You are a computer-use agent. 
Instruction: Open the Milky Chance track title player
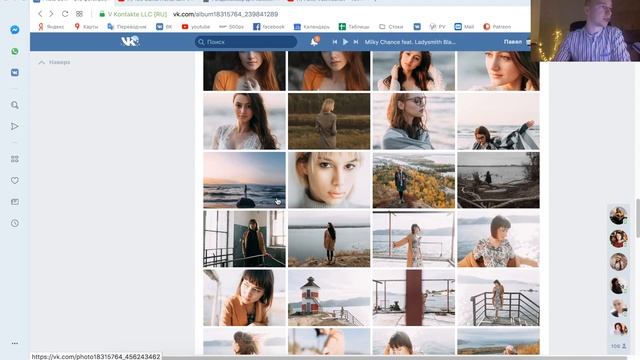(410, 42)
